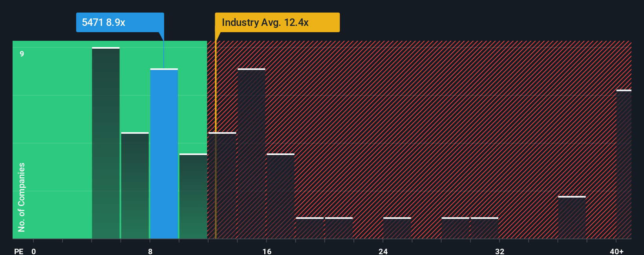
Task: Click the y-axis value 9
Action: tap(22, 54)
